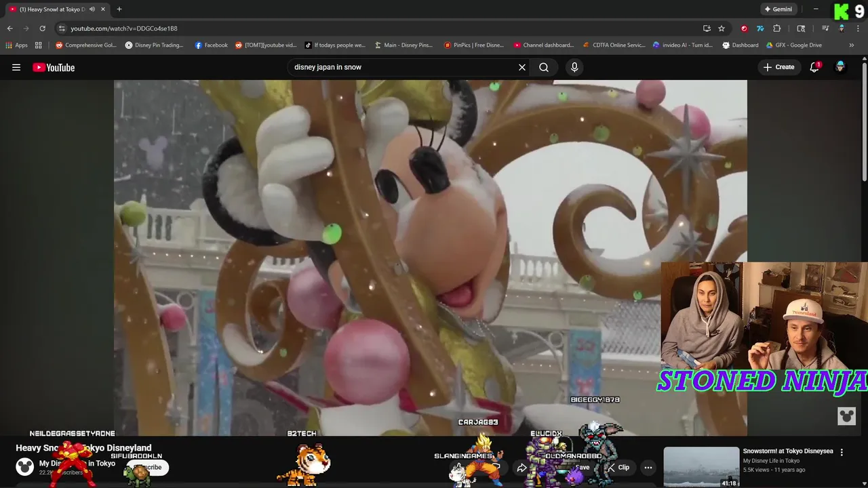Click the Mickey channel watermark on video

846,416
